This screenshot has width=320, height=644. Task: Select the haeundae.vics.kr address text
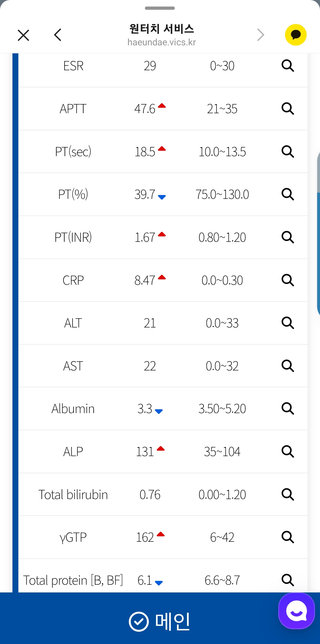coord(162,42)
